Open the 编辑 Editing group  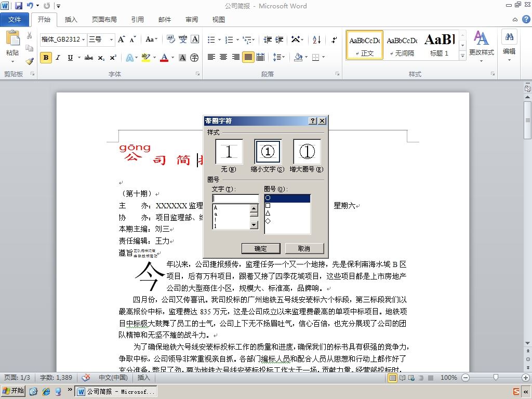click(x=509, y=46)
